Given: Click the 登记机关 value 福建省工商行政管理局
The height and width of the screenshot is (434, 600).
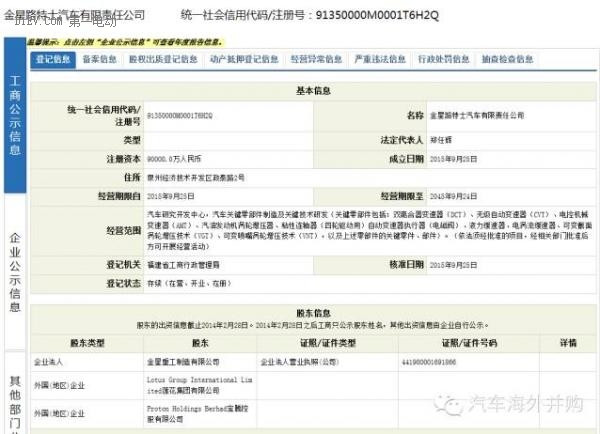Looking at the screenshot, I should [x=183, y=265].
